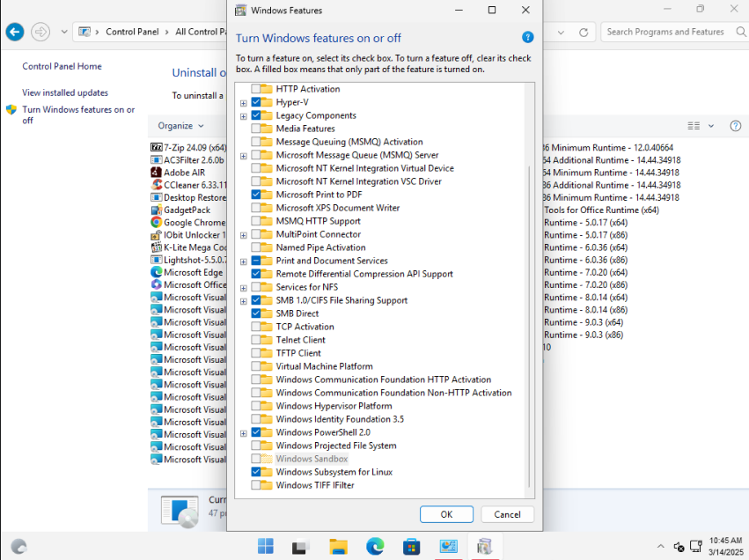749x560 pixels.
Task: Expand the Services for NFS node
Action: tap(244, 288)
